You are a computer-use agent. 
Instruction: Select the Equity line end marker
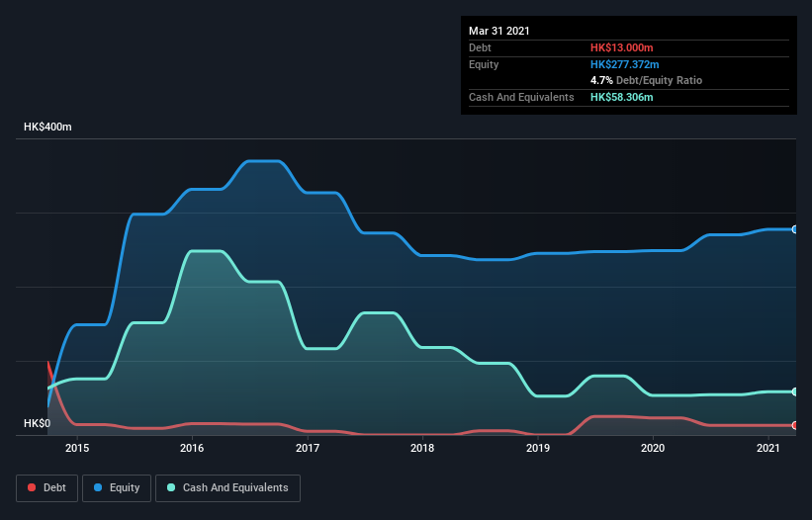(x=795, y=229)
